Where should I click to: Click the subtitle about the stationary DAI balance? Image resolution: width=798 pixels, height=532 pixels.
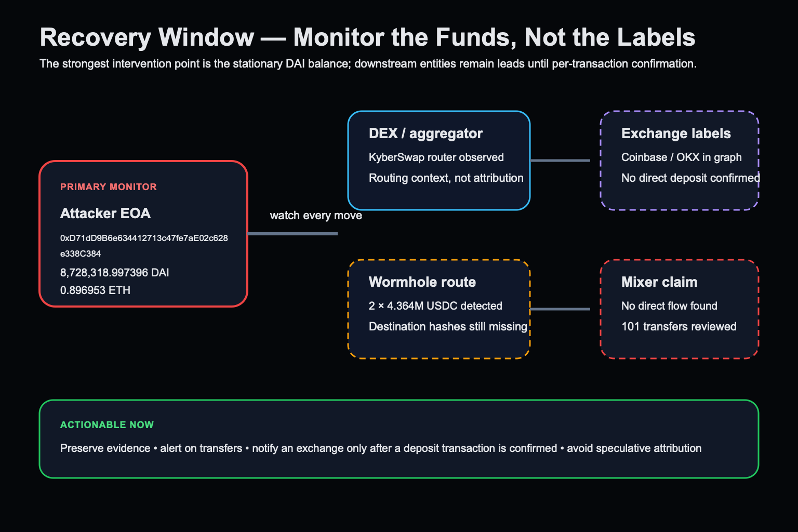pyautogui.click(x=368, y=64)
